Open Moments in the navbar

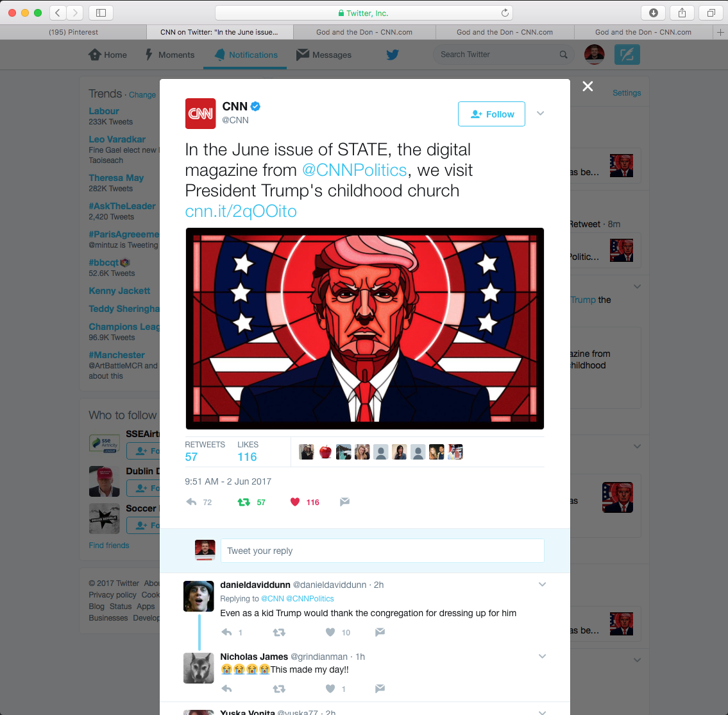(x=170, y=55)
